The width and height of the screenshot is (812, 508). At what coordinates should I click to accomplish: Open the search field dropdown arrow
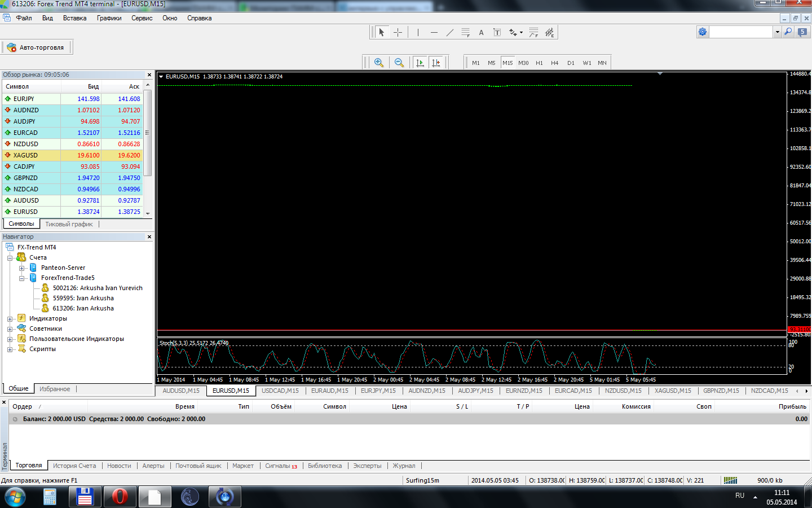tap(777, 32)
